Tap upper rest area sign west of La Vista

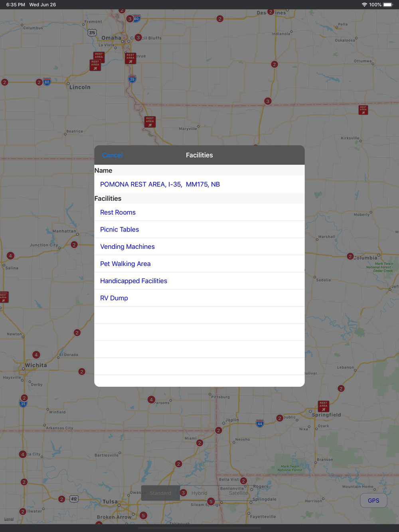coord(99,57)
